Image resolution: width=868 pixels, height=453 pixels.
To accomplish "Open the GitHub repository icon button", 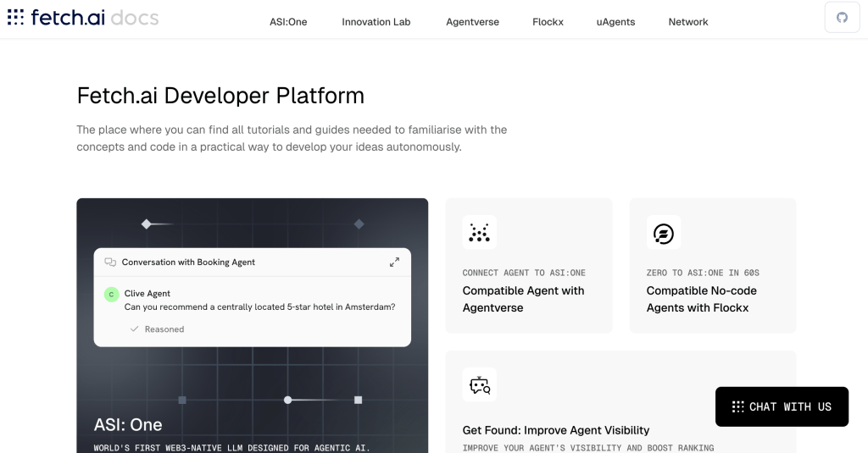I will [842, 18].
